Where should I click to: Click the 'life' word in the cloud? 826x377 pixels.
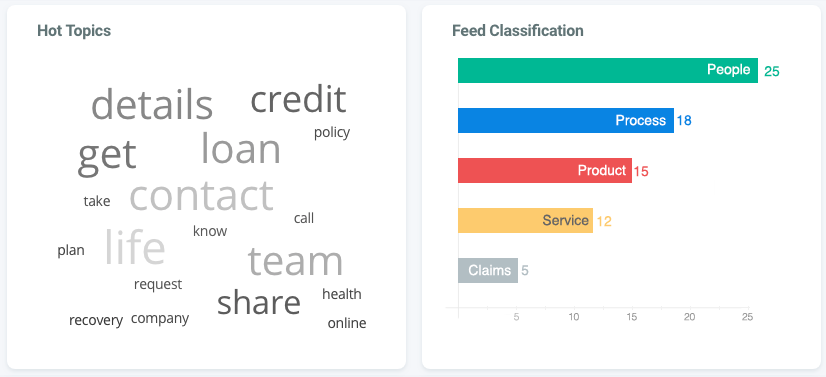point(135,247)
